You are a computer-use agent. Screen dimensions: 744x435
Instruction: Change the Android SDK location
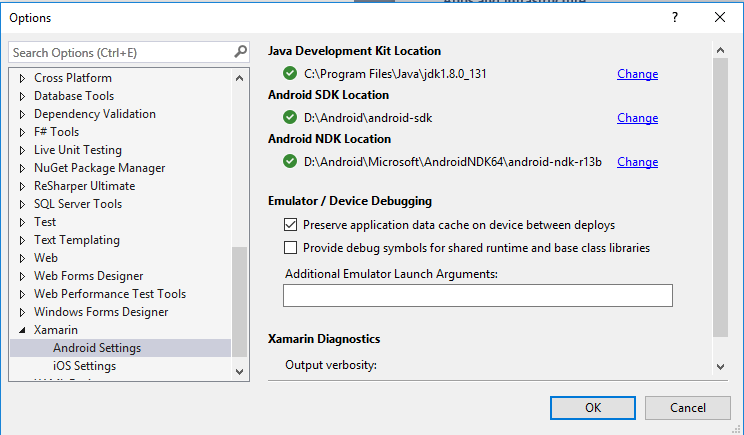[x=637, y=118]
